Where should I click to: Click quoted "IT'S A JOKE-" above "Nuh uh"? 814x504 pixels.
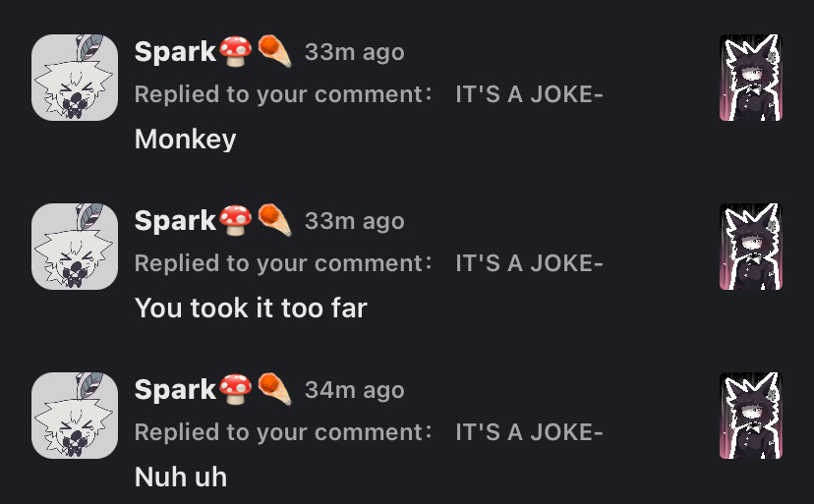point(529,432)
